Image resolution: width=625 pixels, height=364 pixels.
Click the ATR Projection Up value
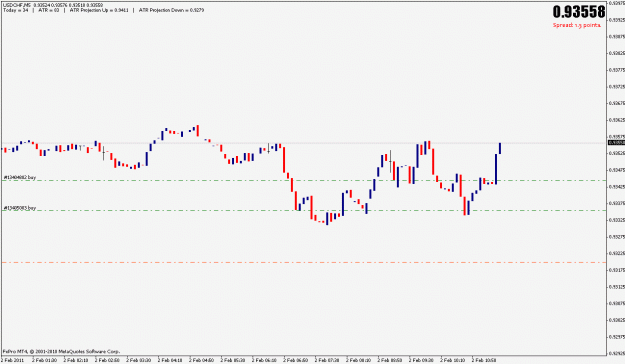99,10
